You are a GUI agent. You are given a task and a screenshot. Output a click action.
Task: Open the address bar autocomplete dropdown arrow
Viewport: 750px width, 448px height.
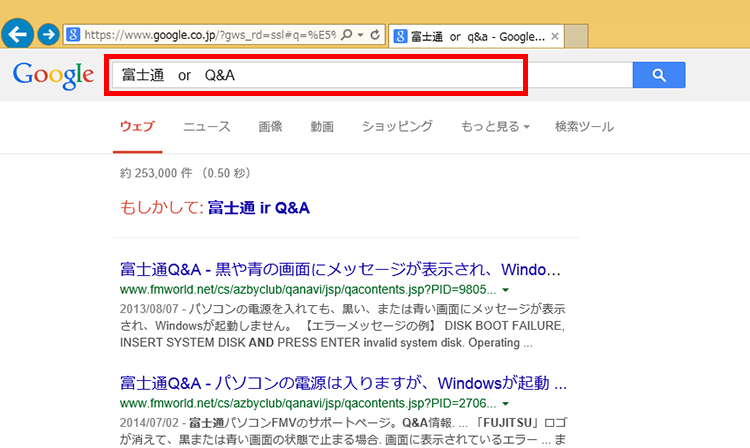point(359,35)
